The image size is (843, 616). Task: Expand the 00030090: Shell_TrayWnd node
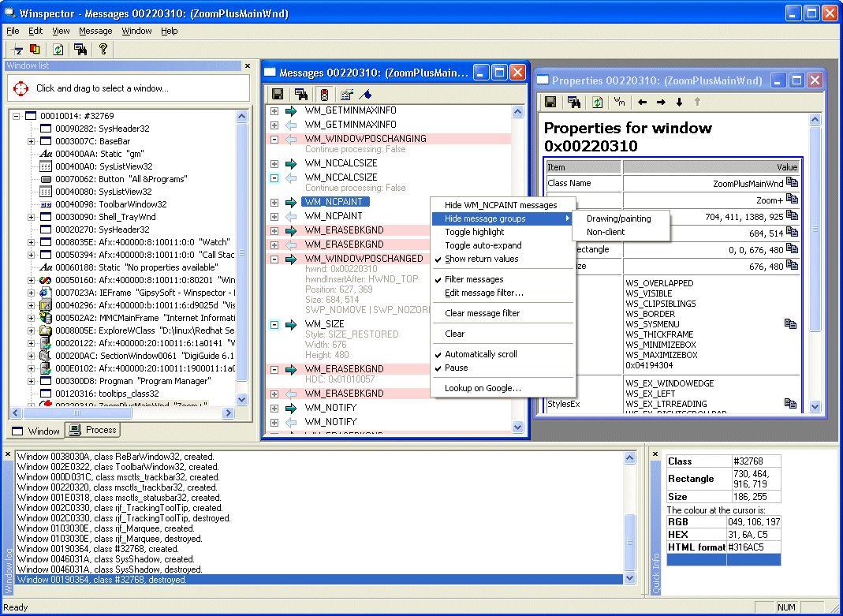point(32,217)
